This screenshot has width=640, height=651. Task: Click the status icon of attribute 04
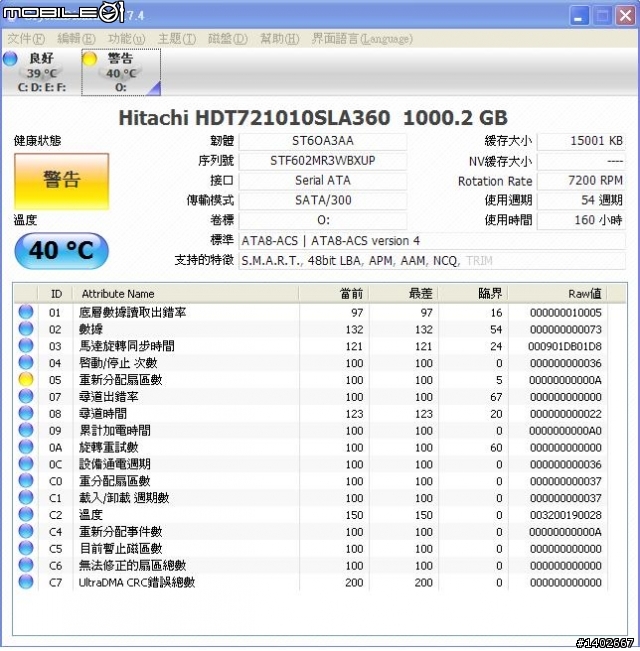[26, 362]
